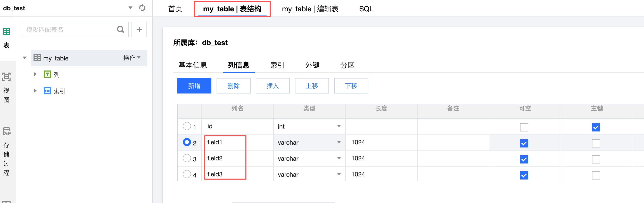Switch to the SQL tab

click(366, 9)
